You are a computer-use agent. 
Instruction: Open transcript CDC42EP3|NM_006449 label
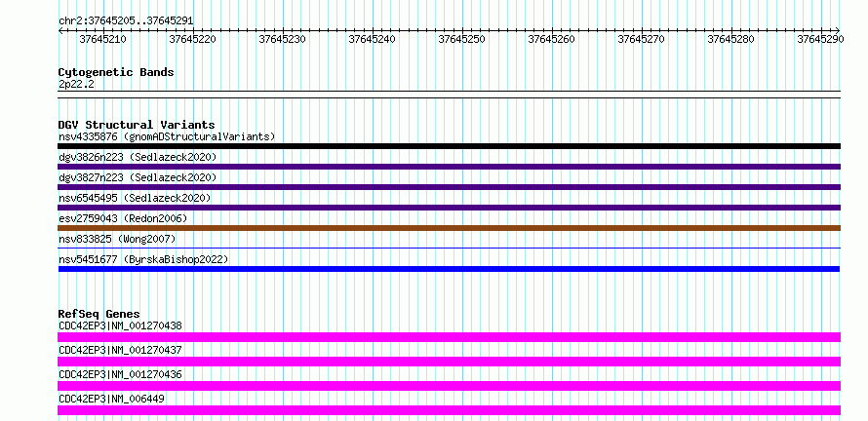(111, 399)
